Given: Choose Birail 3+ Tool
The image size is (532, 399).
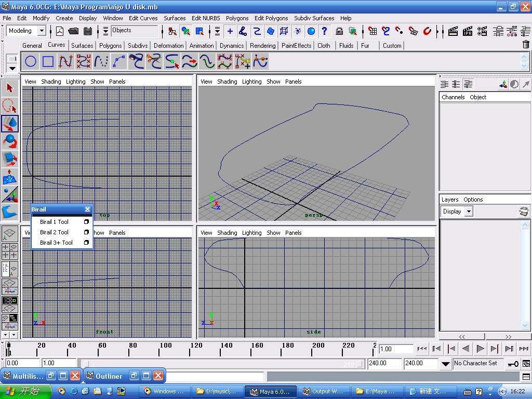Looking at the screenshot, I should [56, 243].
